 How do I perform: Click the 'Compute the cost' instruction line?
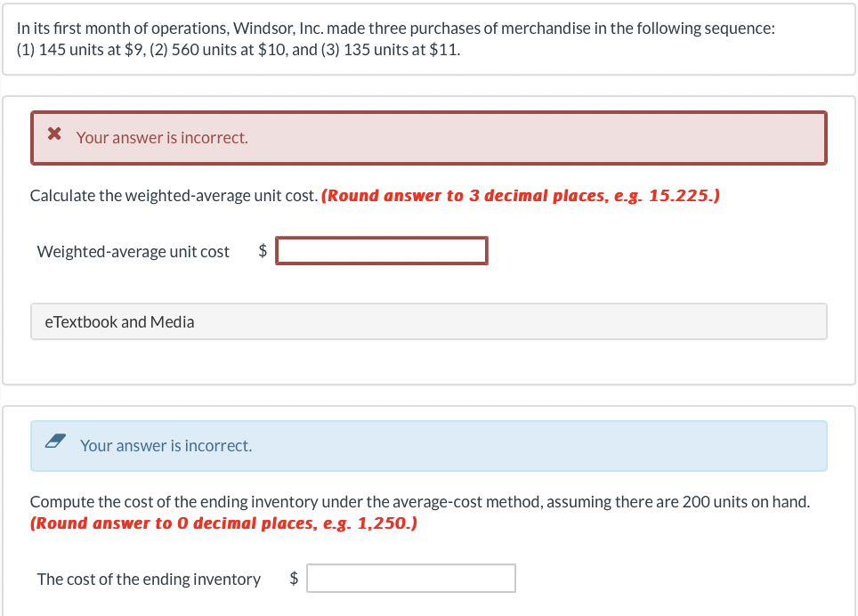tap(420, 501)
